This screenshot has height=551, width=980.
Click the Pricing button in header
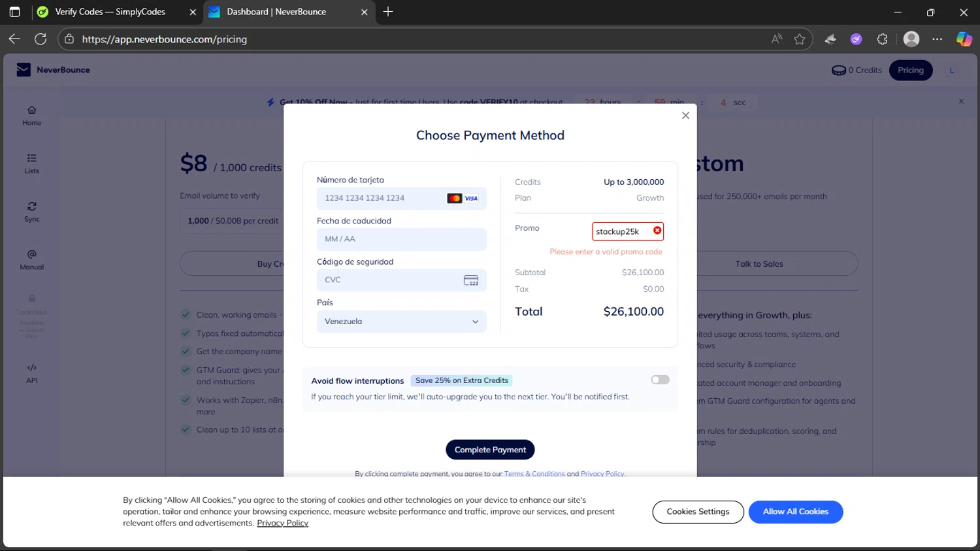point(911,70)
